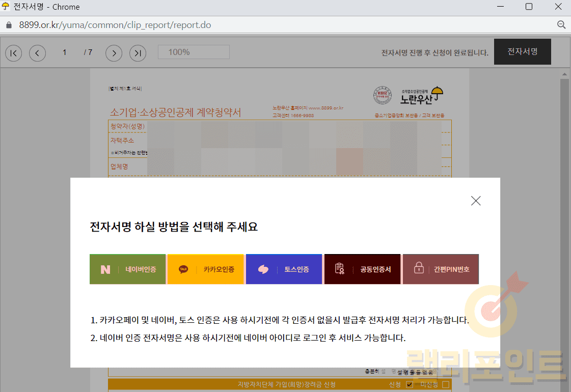Jump to the last page

click(x=138, y=52)
